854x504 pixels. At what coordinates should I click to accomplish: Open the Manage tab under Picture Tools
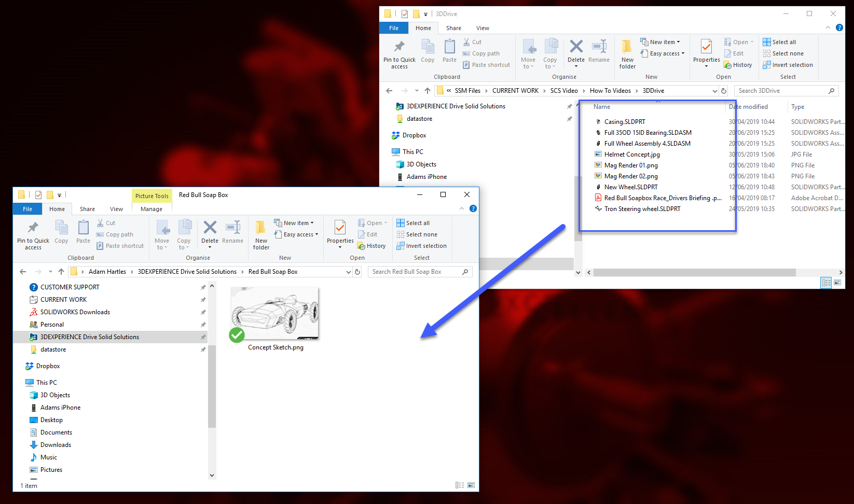coord(151,209)
